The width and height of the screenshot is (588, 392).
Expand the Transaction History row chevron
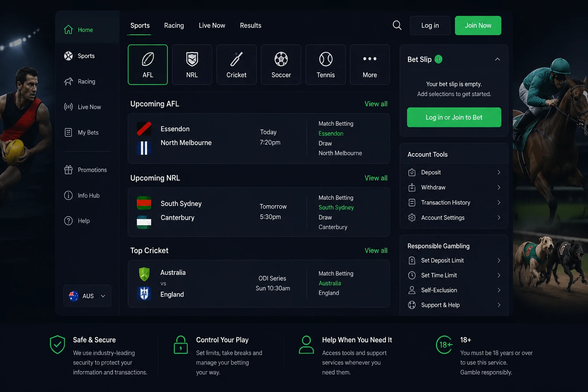tap(499, 203)
